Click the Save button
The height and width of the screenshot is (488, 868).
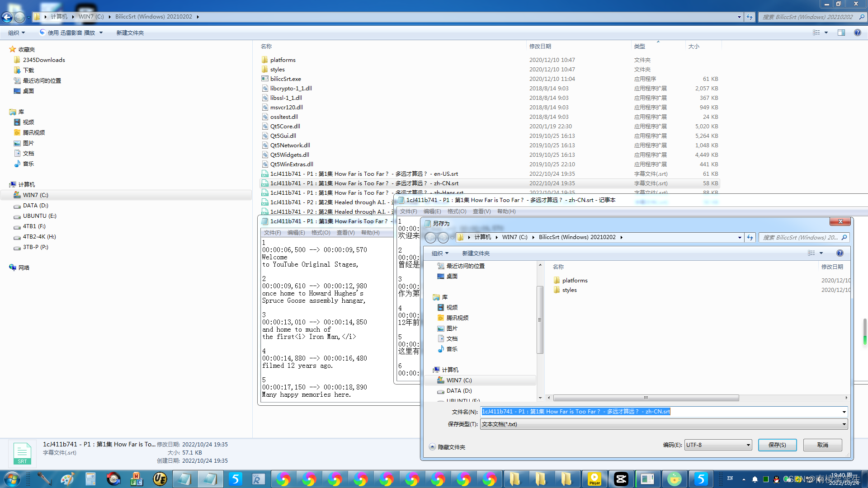pos(777,445)
